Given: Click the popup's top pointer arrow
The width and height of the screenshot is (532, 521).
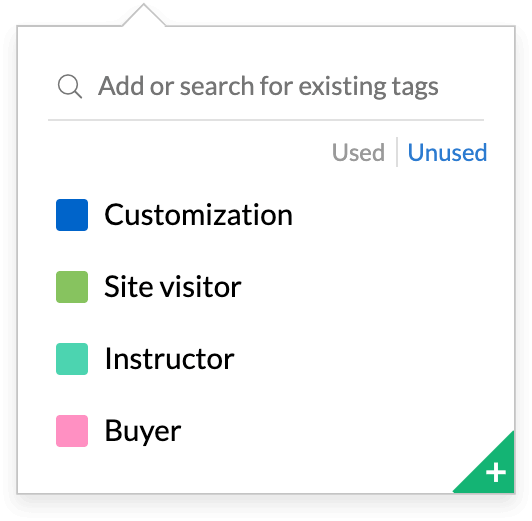Looking at the screenshot, I should (x=144, y=15).
